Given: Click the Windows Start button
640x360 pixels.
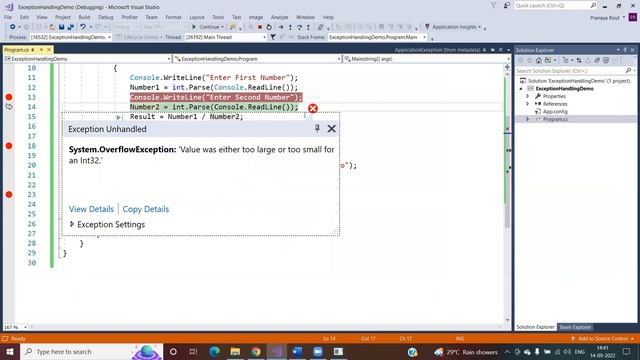Looking at the screenshot, I should (10, 351).
